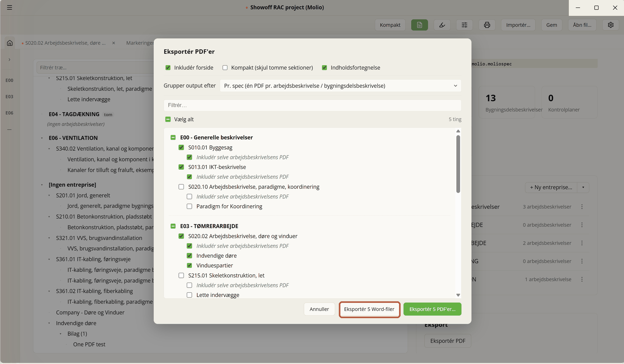Check S215.01 Skeletkonstruktion, let in dialog
Image resolution: width=624 pixels, height=364 pixels.
tap(181, 275)
